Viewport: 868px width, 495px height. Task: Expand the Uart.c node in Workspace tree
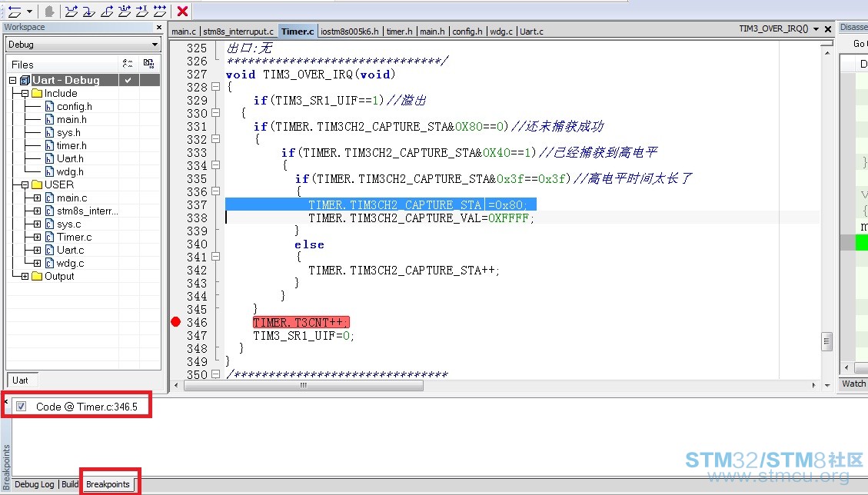(37, 251)
